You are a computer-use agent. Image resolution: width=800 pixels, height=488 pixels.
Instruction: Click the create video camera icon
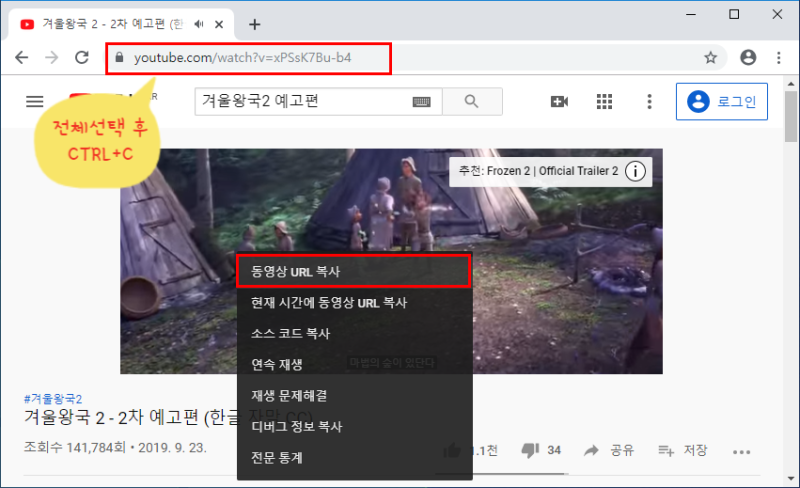click(x=560, y=102)
